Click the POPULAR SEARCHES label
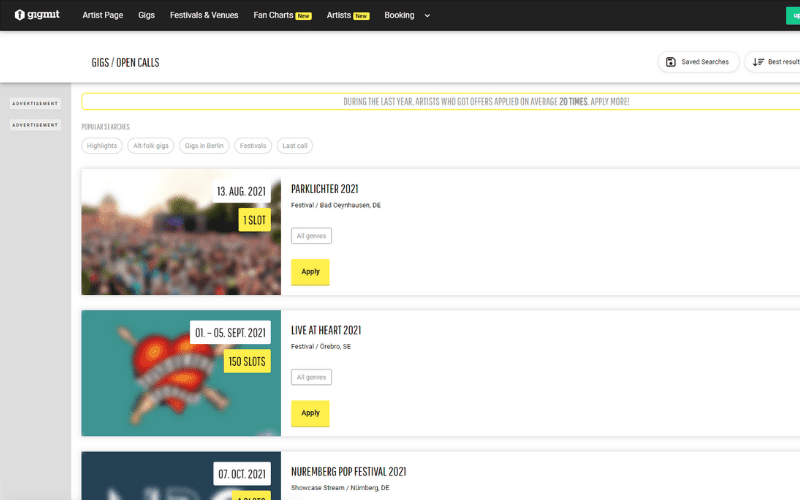The image size is (800, 500). (106, 127)
